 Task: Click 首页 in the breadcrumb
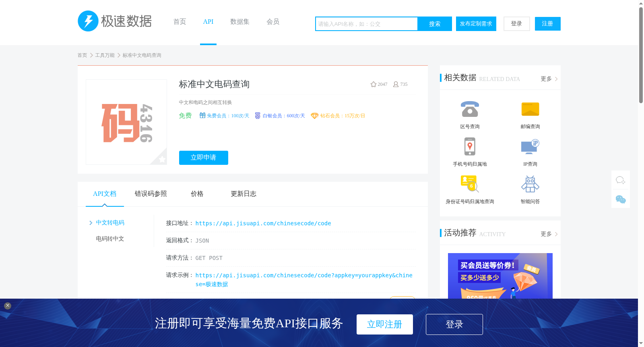point(82,55)
